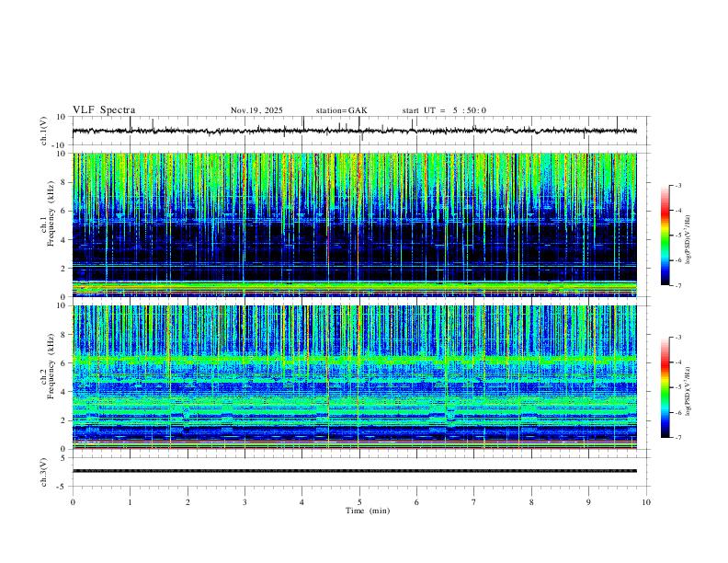
Task: Click the "-3" label on upper color bar
Action: 677,185
